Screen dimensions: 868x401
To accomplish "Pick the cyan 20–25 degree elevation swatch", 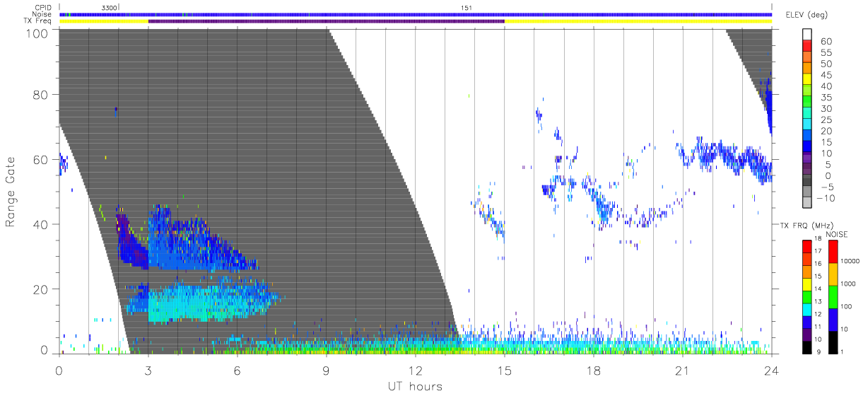I will coord(808,125).
